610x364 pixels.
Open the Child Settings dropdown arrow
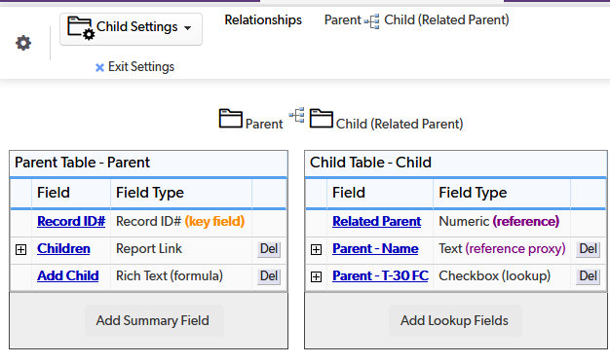click(187, 28)
